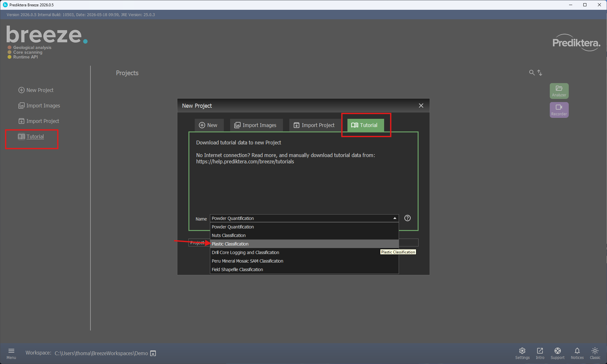Choose Peru Mineral Mosaic SAM Classification
The height and width of the screenshot is (364, 607).
click(304, 261)
